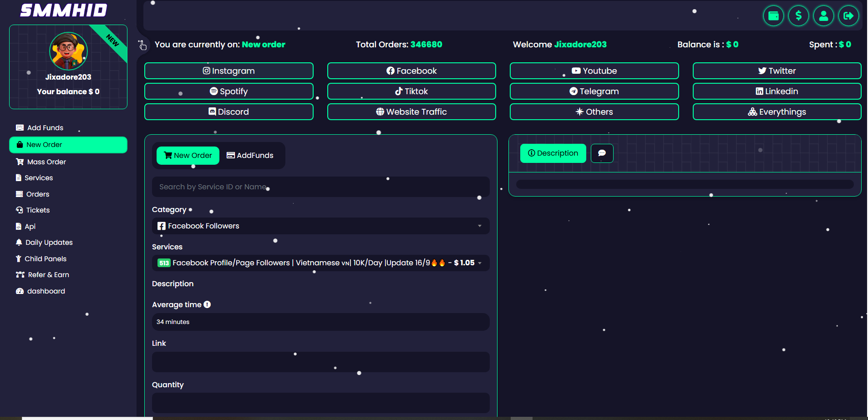Expand the Services dropdown service 513

coord(320,263)
